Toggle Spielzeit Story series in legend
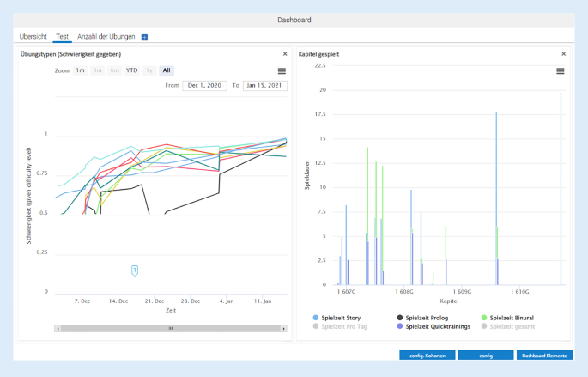The image size is (588, 377). [341, 318]
